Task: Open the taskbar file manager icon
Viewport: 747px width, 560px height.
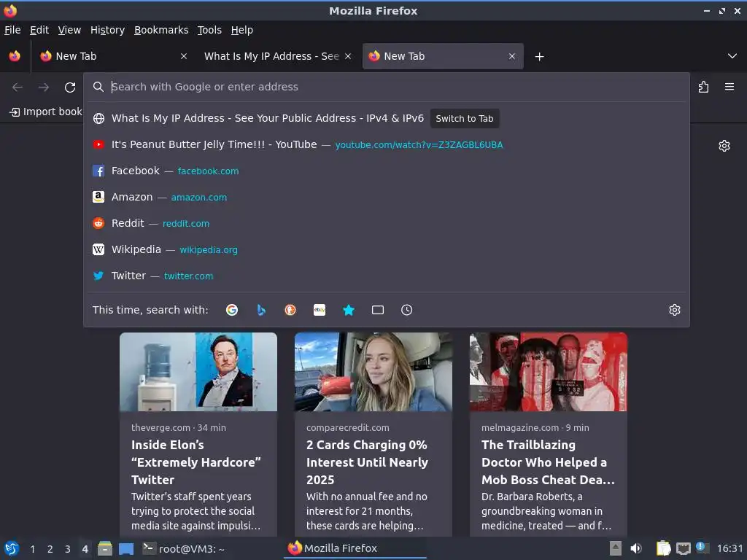Action: point(105,548)
